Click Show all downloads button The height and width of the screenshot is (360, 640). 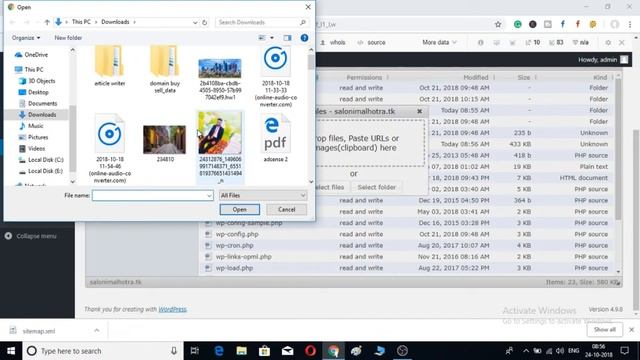click(604, 329)
